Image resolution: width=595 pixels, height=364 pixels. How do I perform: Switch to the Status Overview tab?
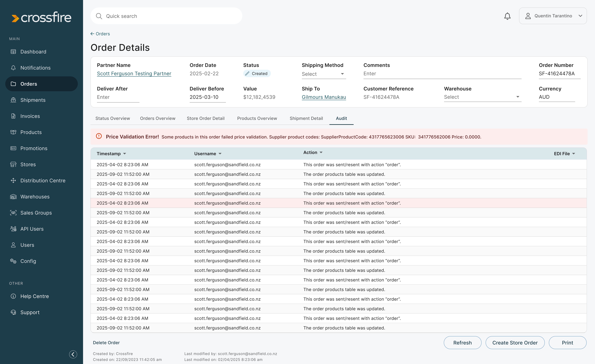pyautogui.click(x=112, y=118)
